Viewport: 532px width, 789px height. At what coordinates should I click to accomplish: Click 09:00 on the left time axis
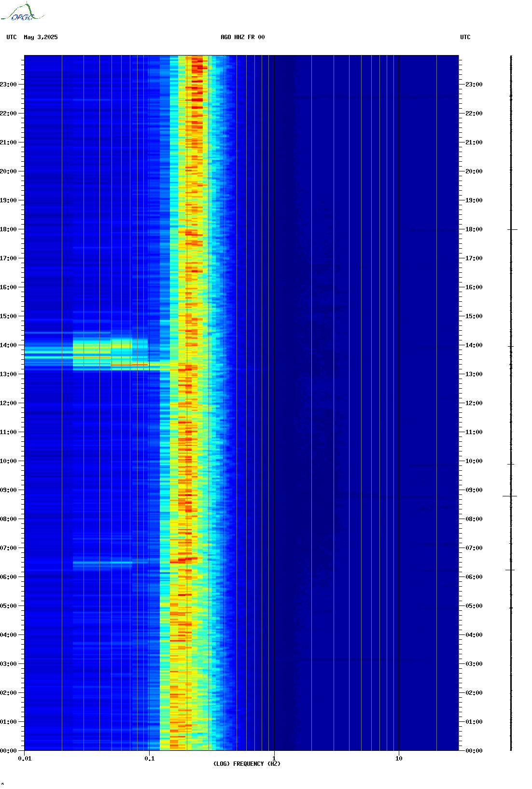point(8,490)
